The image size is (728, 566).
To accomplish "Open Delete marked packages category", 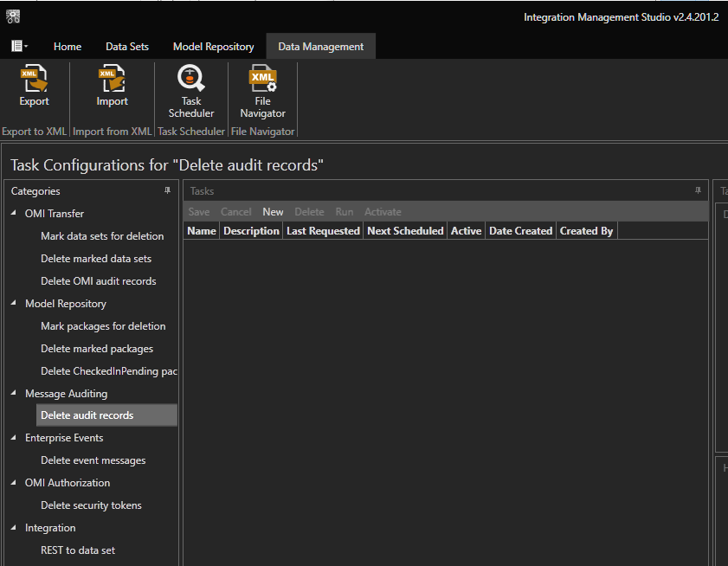I will [x=97, y=349].
